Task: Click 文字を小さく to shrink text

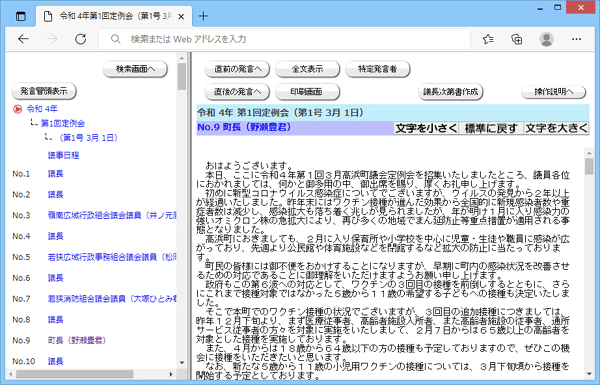Action: [426, 128]
